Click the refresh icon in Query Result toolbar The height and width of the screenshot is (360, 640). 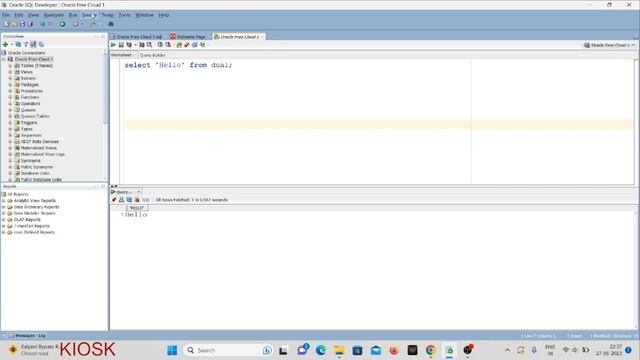129,200
